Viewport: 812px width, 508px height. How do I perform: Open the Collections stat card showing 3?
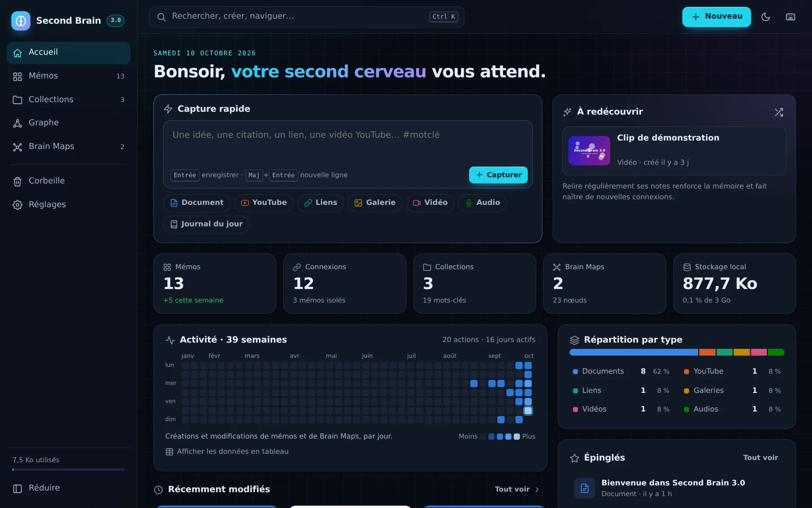[x=475, y=284]
